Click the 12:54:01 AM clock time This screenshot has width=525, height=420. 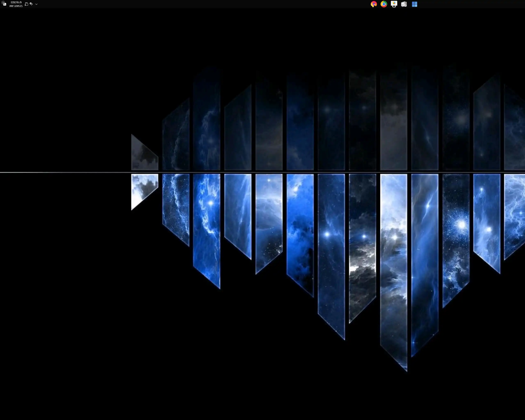click(x=16, y=6)
